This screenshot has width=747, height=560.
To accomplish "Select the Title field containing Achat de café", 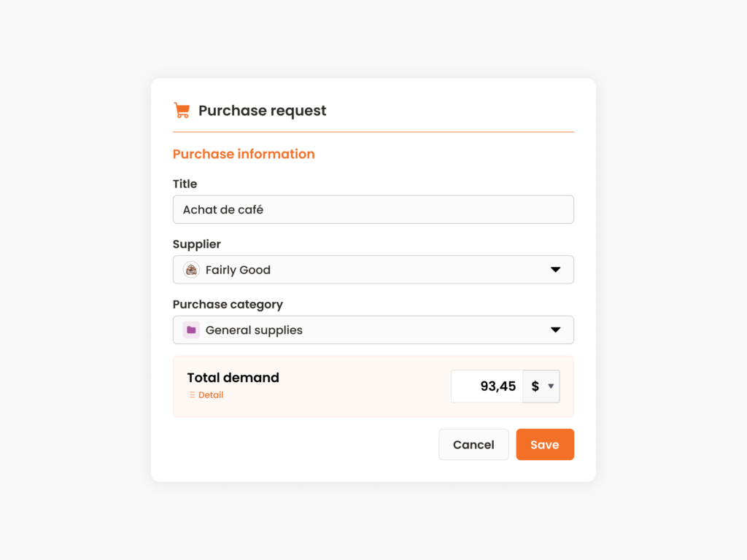I will click(x=373, y=209).
